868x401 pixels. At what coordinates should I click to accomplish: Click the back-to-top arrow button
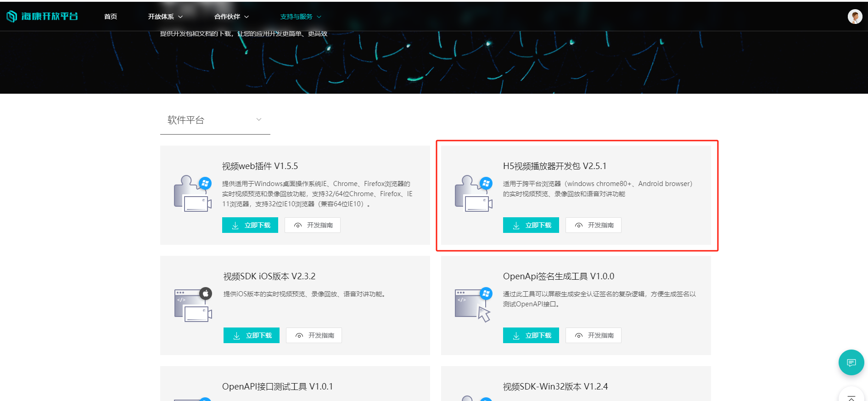coord(851,396)
